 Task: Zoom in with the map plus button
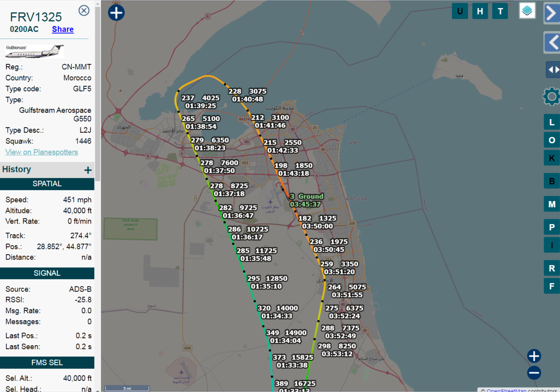point(534,356)
